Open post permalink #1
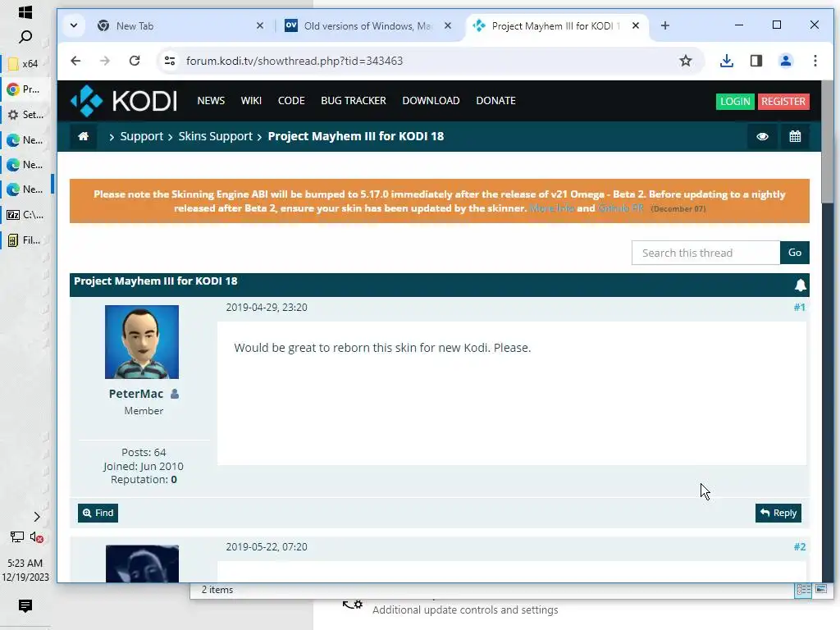The width and height of the screenshot is (840, 630). click(799, 307)
